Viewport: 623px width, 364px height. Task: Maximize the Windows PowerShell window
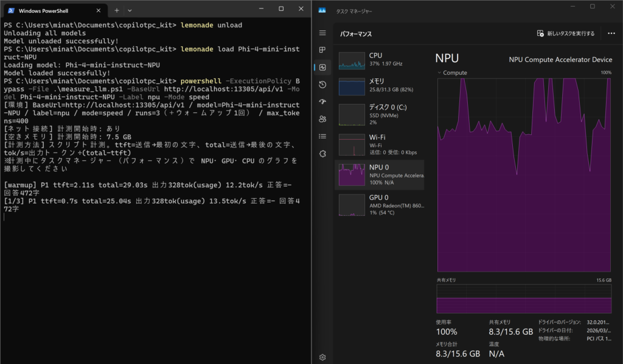281,9
